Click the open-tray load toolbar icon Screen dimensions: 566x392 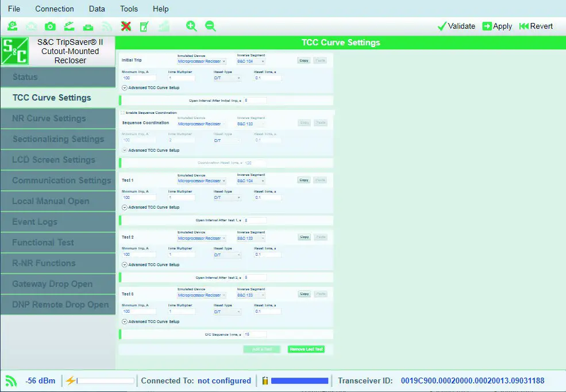(x=69, y=26)
